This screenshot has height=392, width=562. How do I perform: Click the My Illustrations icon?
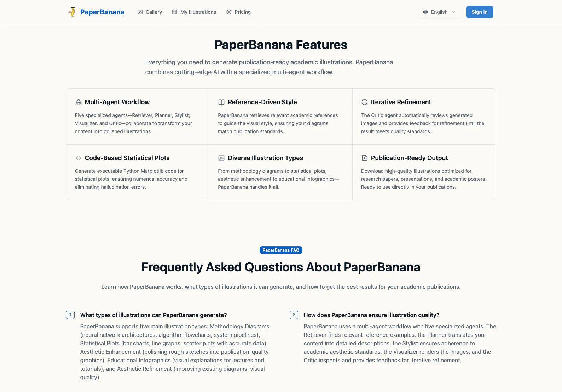[x=175, y=12]
